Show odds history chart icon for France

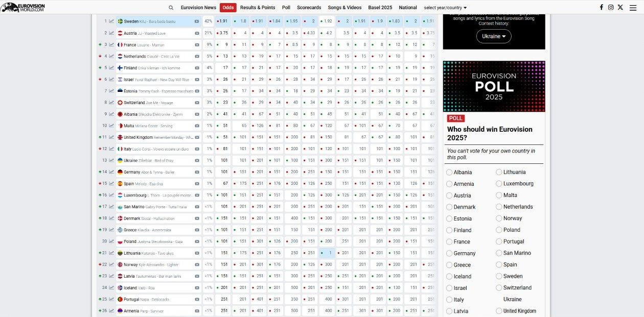[111, 45]
